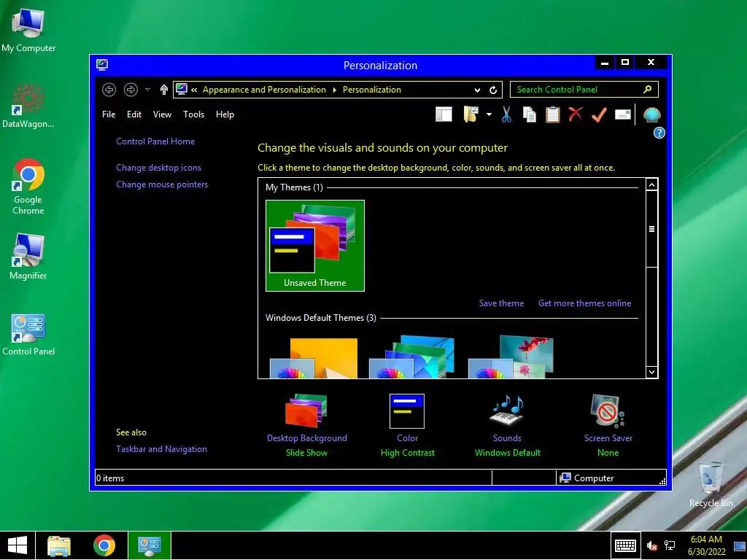Select the blue-green Windows default theme
The image size is (747, 560).
(411, 357)
